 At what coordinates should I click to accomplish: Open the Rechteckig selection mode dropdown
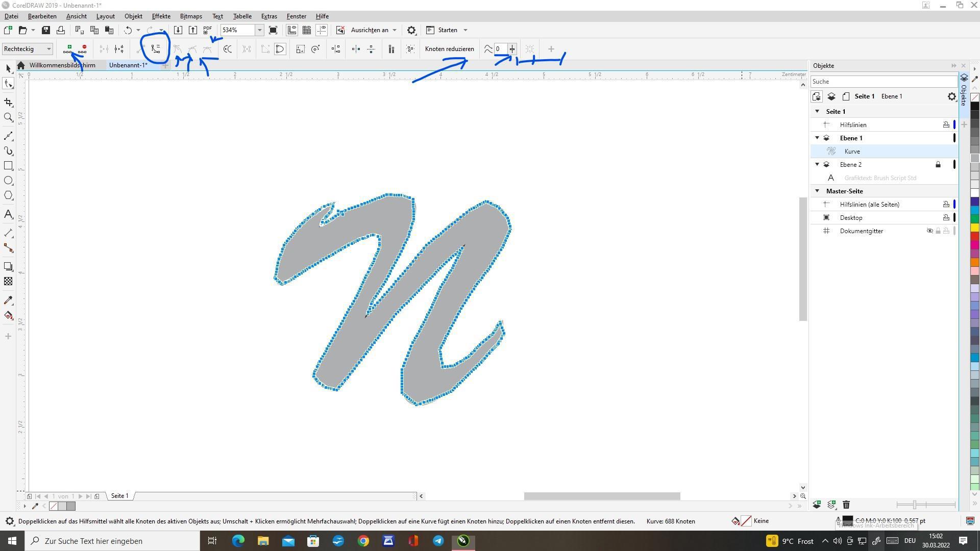(x=49, y=49)
